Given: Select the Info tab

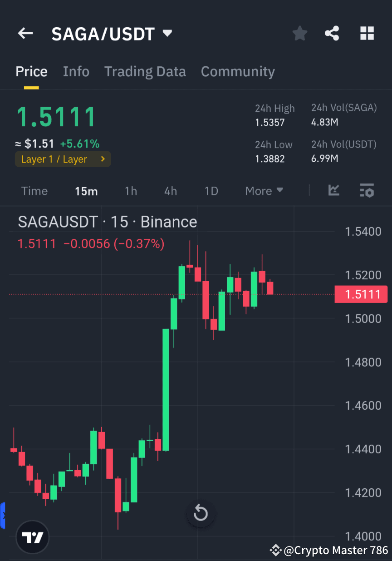Looking at the screenshot, I should pyautogui.click(x=76, y=71).
